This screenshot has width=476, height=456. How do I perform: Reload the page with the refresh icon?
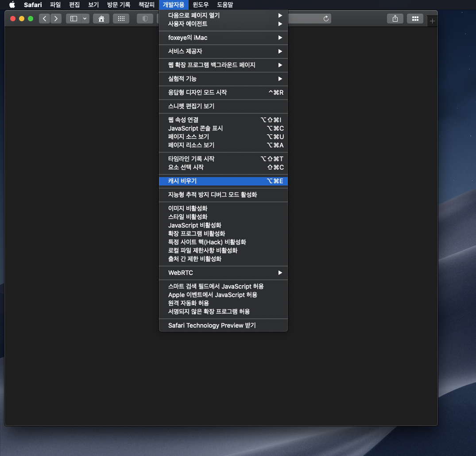pos(326,19)
